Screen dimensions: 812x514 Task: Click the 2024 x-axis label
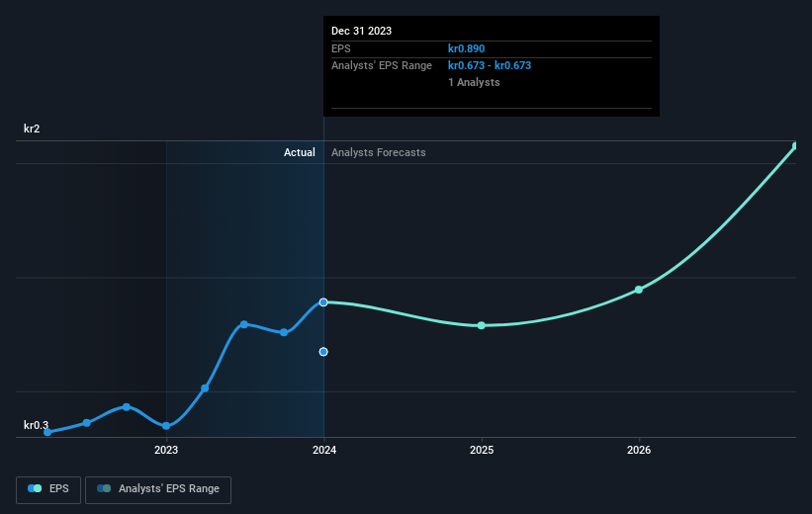tap(324, 451)
